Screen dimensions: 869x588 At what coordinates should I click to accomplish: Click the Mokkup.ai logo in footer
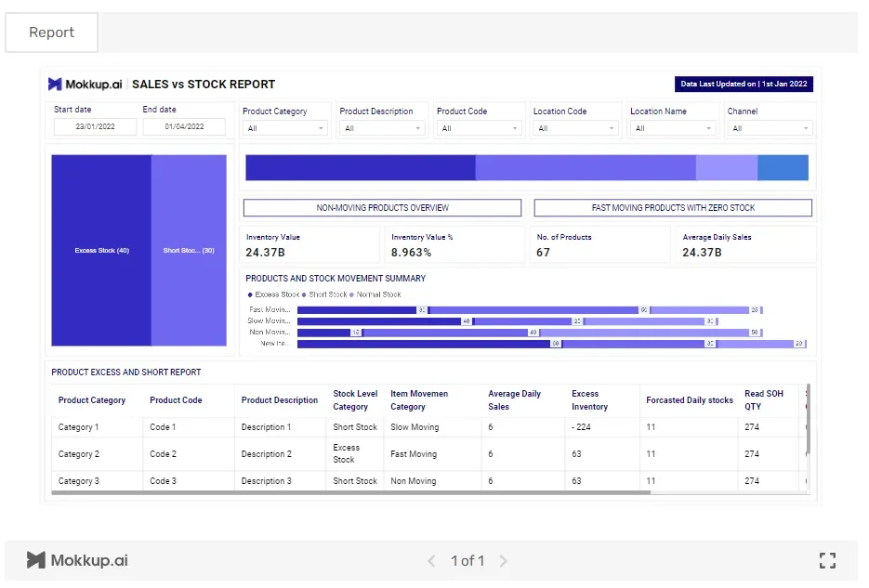point(77,560)
